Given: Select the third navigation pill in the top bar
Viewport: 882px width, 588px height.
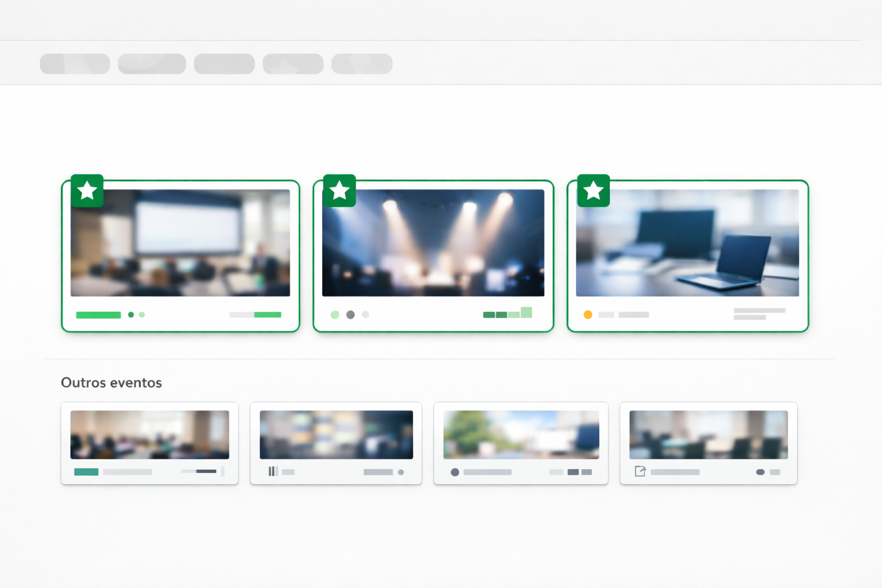Looking at the screenshot, I should click(224, 64).
